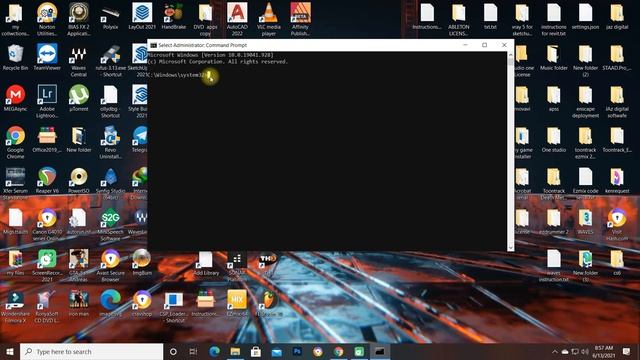Open Ezmix code text file

[585, 183]
